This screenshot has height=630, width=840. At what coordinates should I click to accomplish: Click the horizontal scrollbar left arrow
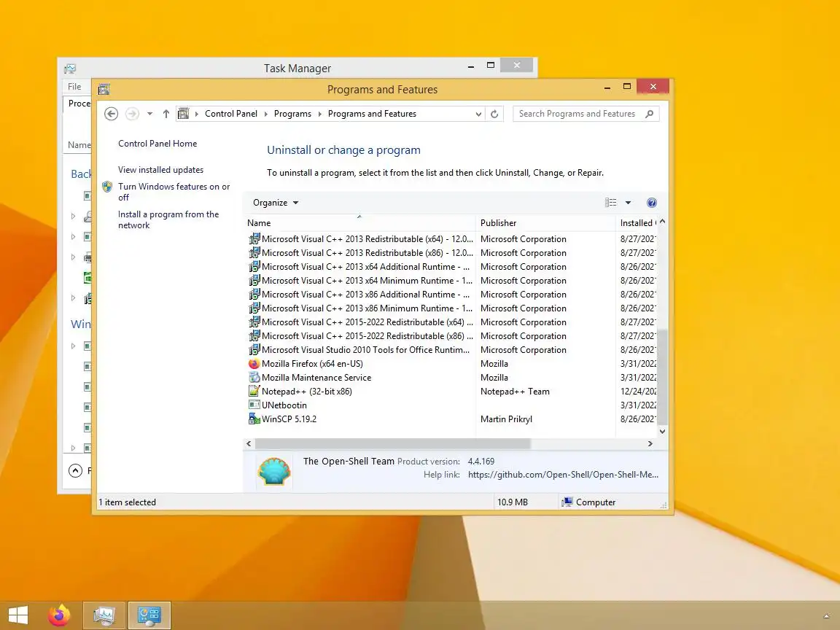[x=249, y=443]
